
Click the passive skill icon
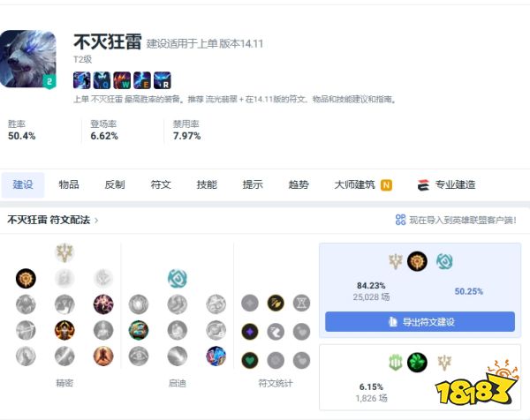click(82, 80)
